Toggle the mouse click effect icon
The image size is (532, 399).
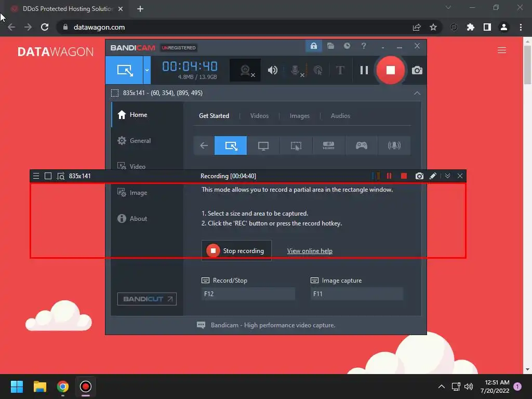click(318, 70)
